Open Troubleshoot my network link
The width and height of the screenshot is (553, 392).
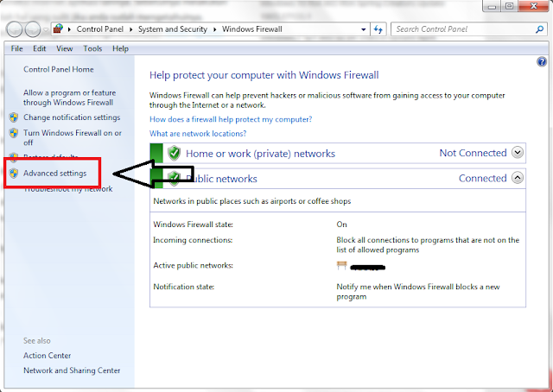pos(68,189)
